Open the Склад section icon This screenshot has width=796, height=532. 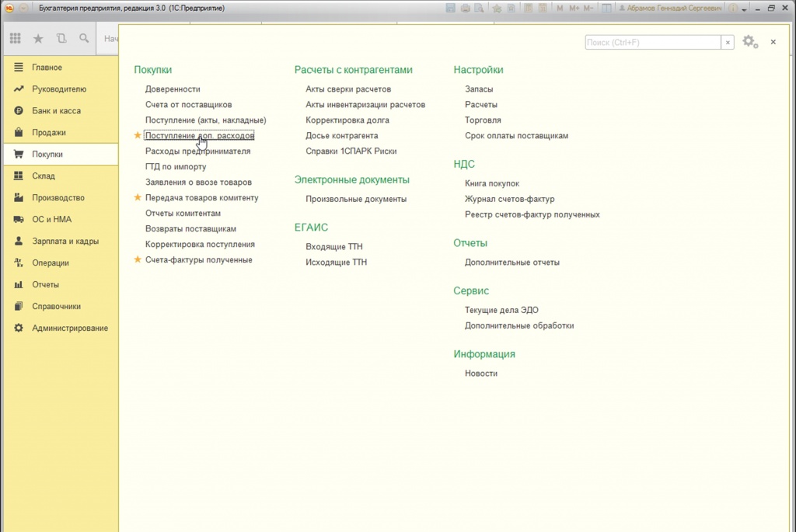click(19, 176)
